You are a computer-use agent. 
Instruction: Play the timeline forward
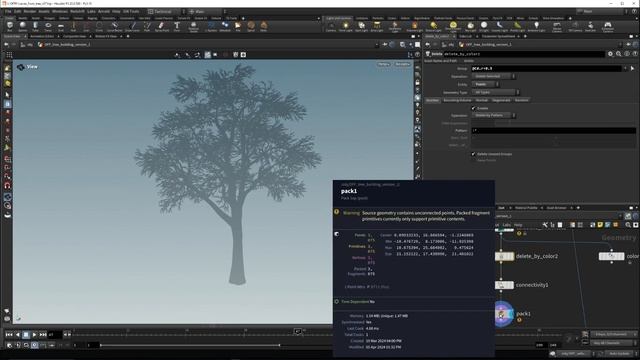(x=34, y=334)
